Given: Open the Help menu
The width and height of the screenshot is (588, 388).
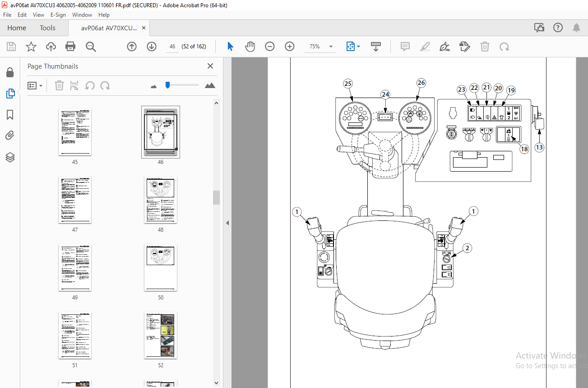Looking at the screenshot, I should pos(104,15).
